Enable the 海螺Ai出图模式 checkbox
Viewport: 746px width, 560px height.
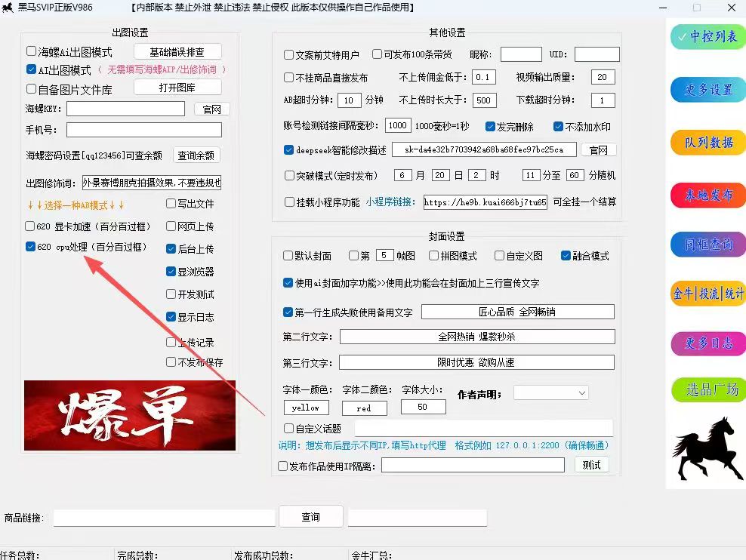(32, 51)
